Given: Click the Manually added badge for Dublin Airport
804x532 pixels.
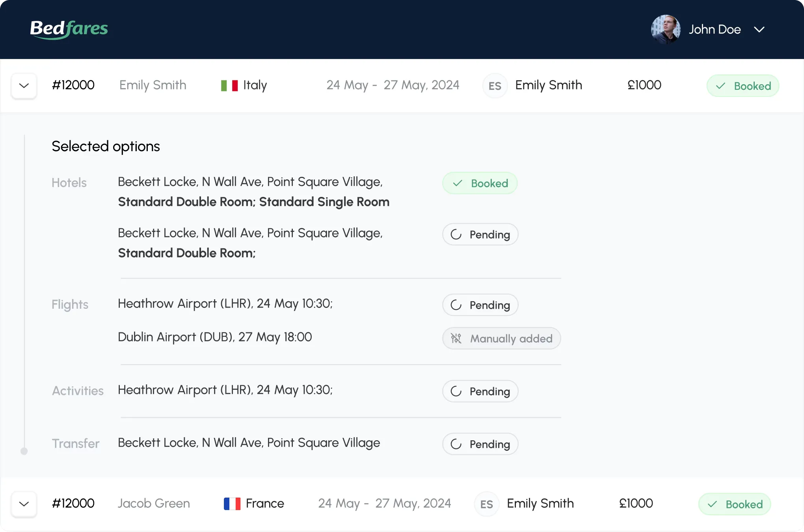Looking at the screenshot, I should click(501, 338).
